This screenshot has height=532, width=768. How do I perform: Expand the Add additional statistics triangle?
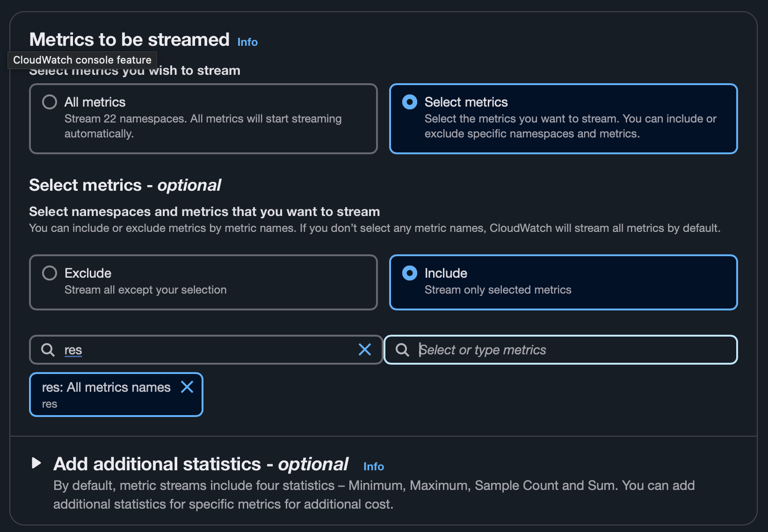(36, 463)
